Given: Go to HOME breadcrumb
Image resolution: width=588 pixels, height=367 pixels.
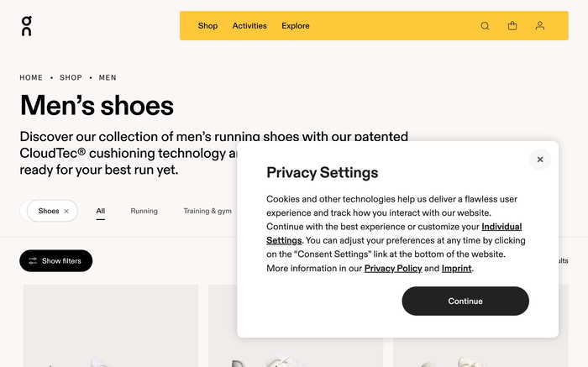Looking at the screenshot, I should click(31, 77).
